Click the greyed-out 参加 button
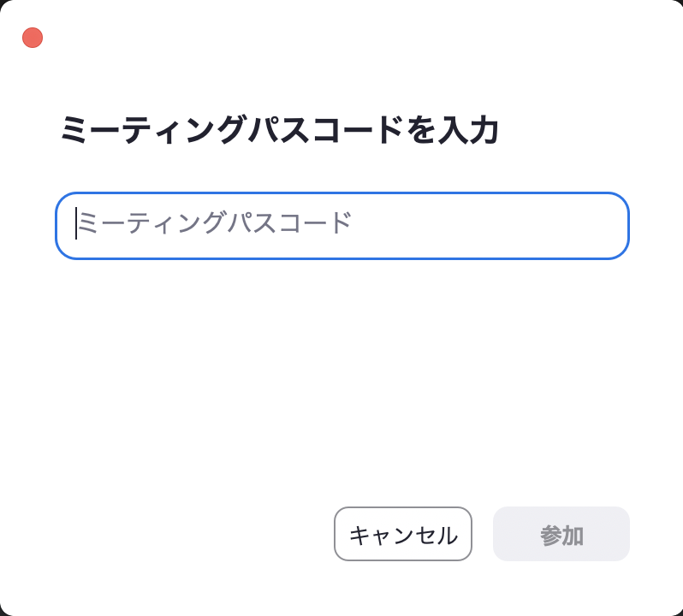683x616 pixels. coord(561,535)
